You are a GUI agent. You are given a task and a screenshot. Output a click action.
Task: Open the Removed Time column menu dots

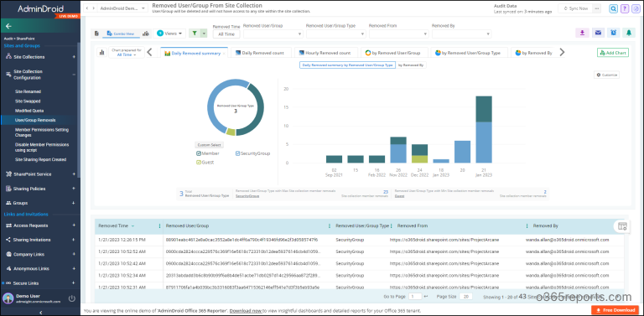pyautogui.click(x=160, y=226)
